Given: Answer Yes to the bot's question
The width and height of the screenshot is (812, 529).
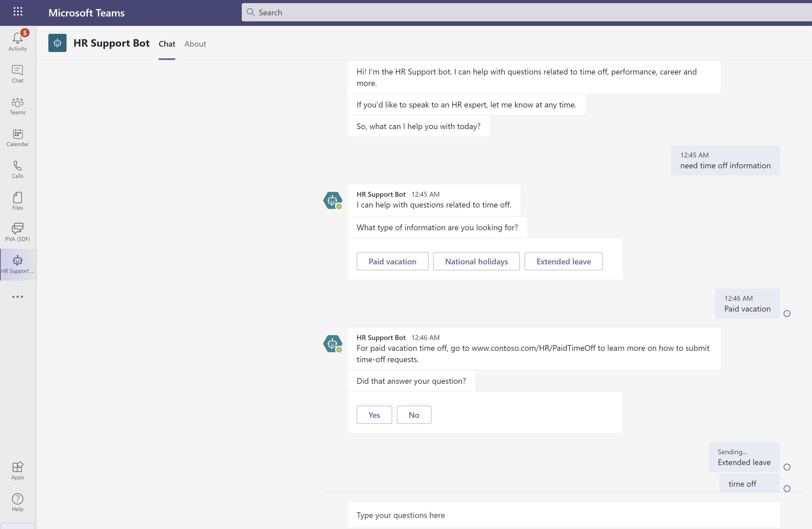Looking at the screenshot, I should pos(374,415).
